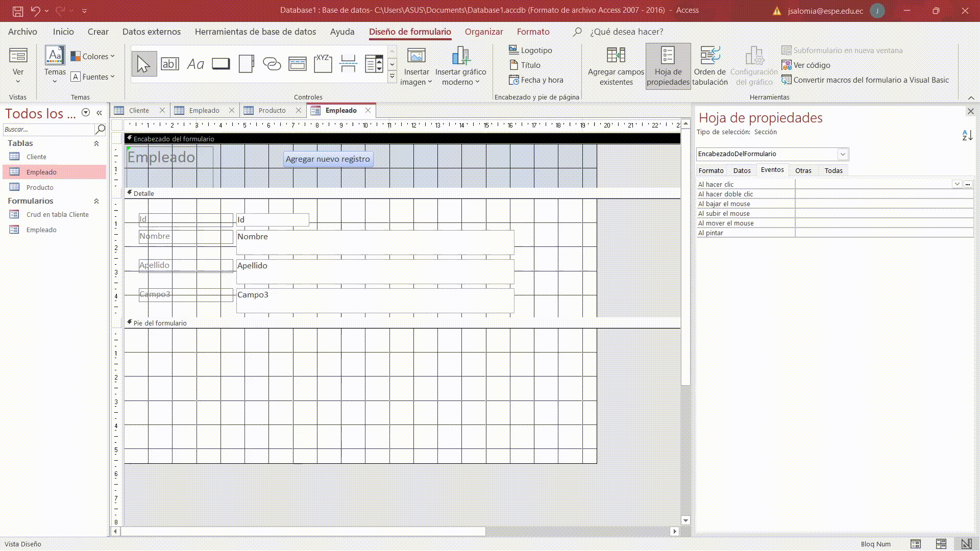980x551 pixels.
Task: Open the Fuentes theme dropdown
Action: 92,77
